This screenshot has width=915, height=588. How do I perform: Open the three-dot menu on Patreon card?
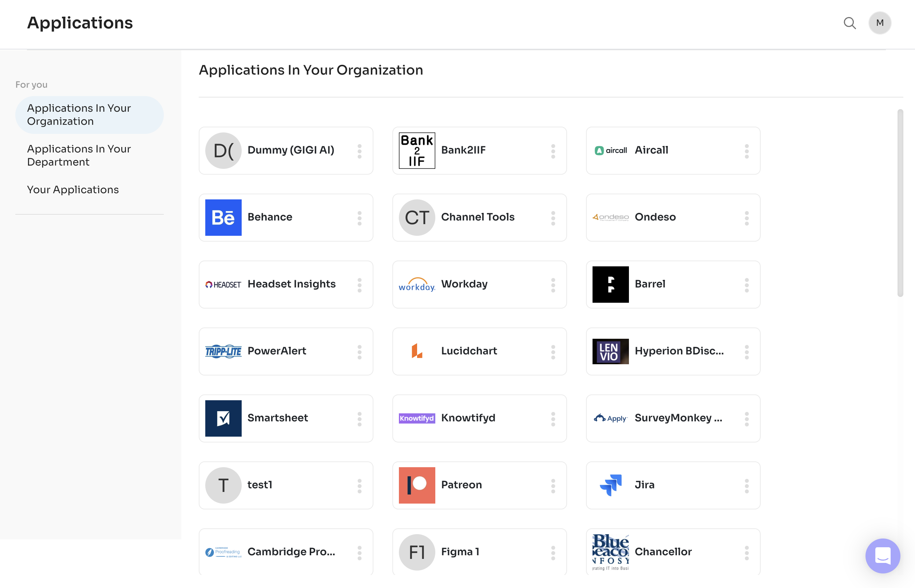[x=553, y=486]
